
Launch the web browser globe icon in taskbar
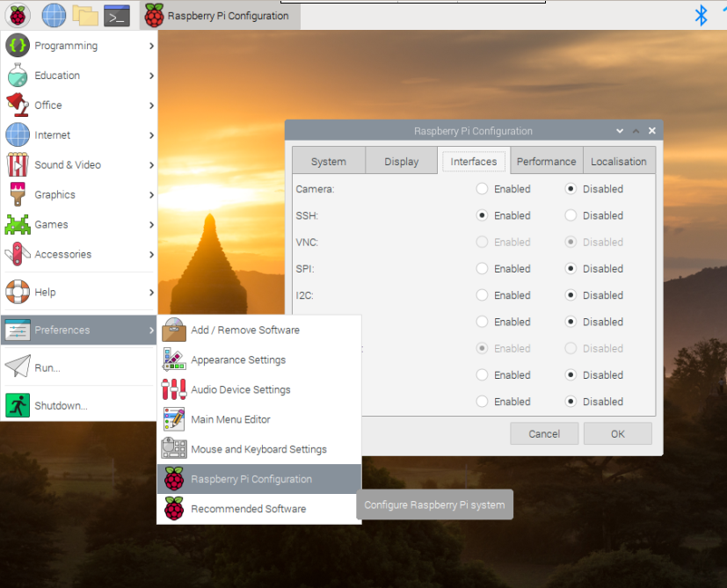(x=54, y=16)
